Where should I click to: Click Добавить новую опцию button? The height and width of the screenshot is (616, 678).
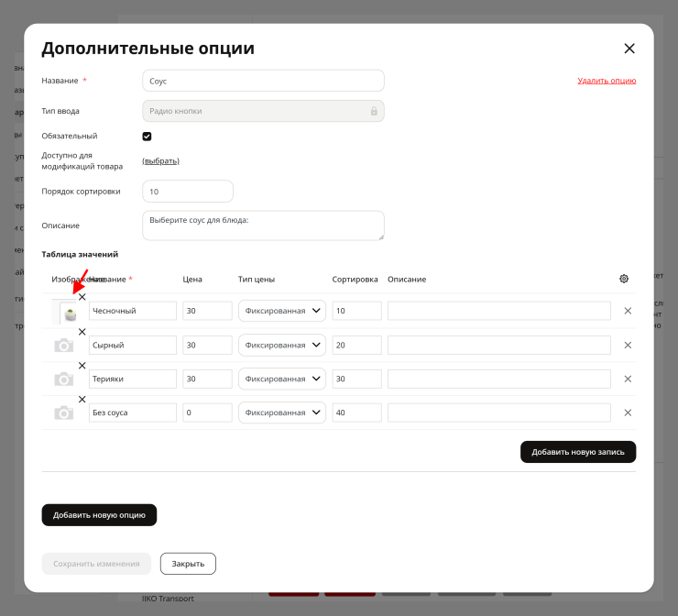click(x=99, y=515)
